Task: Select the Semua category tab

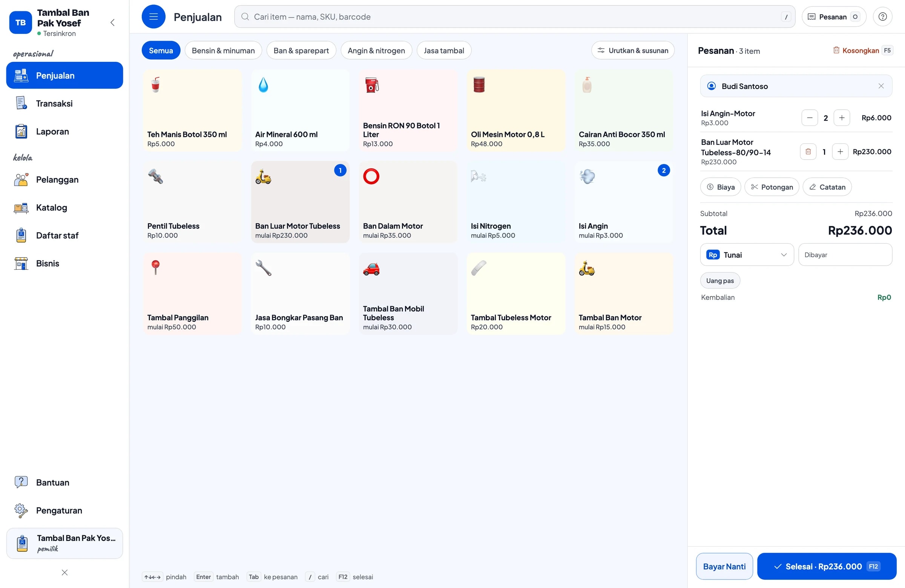Action: [161, 51]
